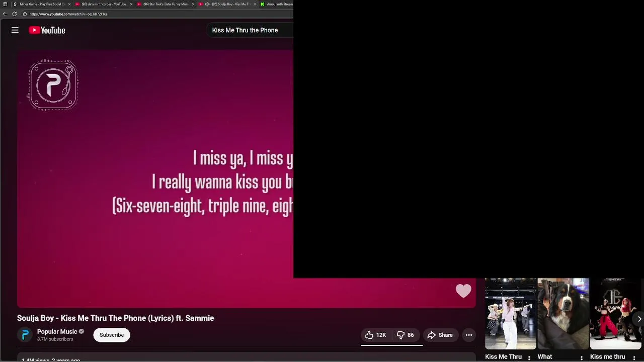Open Popular Music channel avatar
This screenshot has height=362, width=644.
point(25,335)
